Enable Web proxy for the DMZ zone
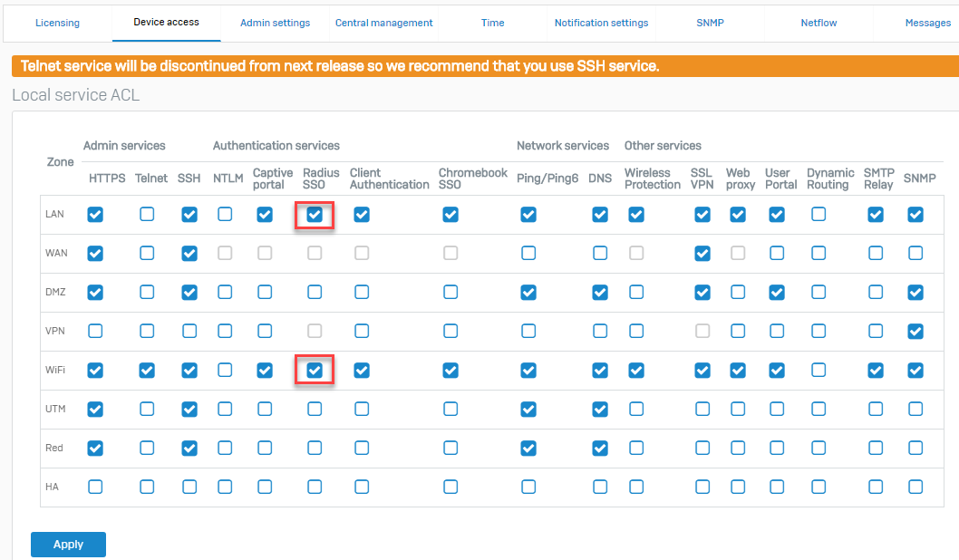The width and height of the screenshot is (959, 560). point(740,292)
